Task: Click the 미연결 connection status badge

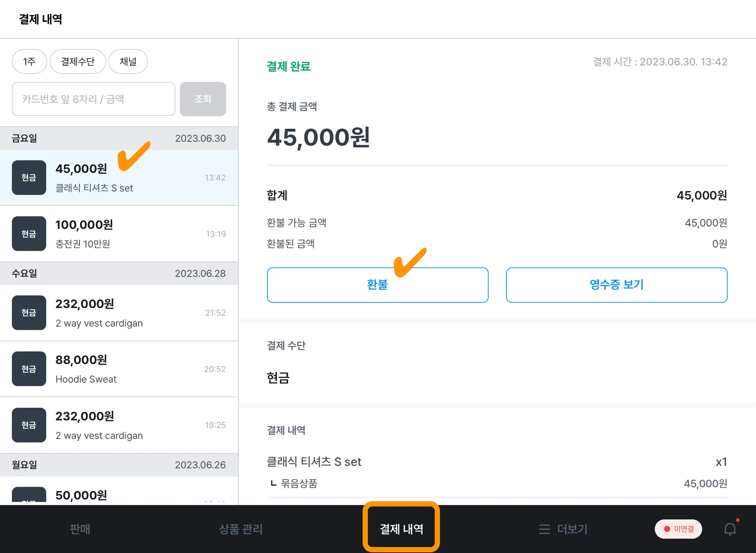Action: tap(678, 529)
